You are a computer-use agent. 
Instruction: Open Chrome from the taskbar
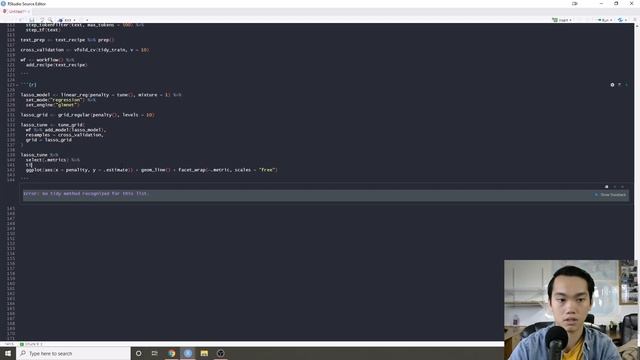171,353
